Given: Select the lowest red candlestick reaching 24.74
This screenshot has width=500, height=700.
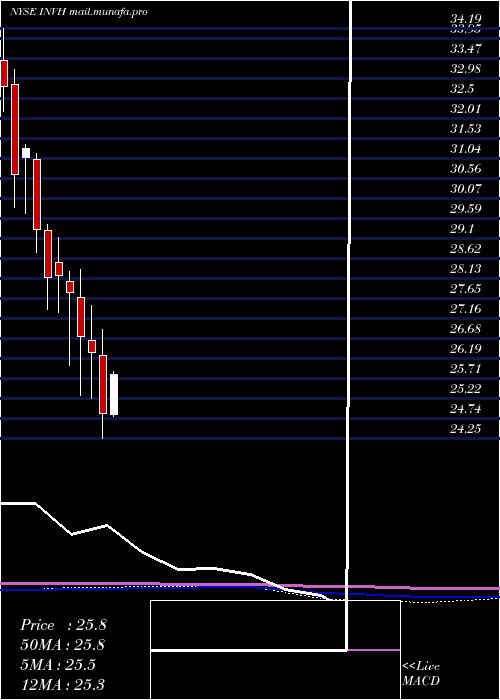Looking at the screenshot, I should click(x=103, y=384).
